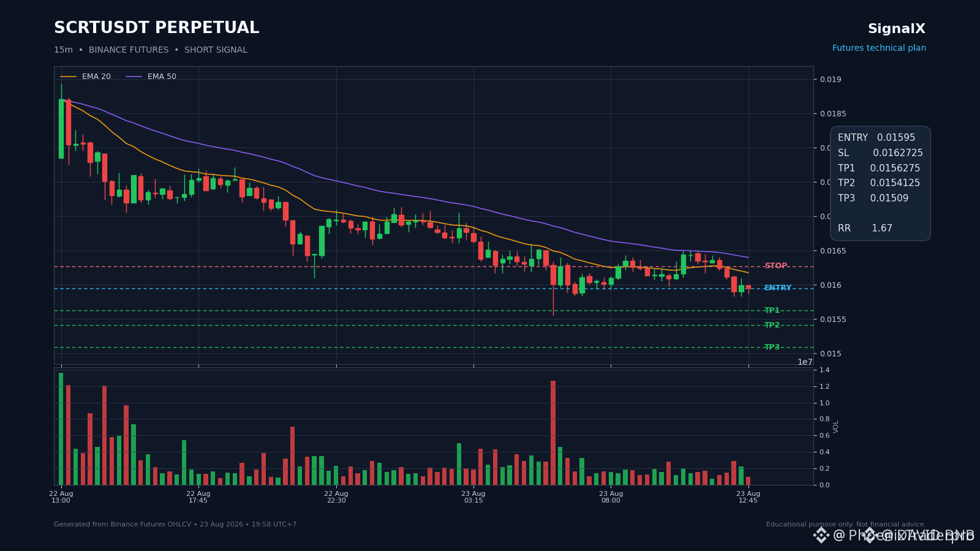Viewport: 980px width, 551px height.
Task: Click the 0.015 price axis label
Action: click(x=831, y=354)
